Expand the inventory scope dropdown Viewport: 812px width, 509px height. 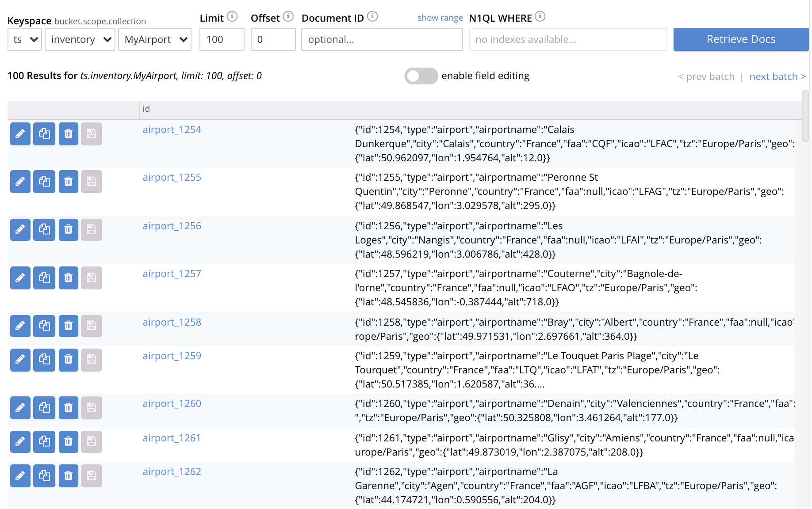click(80, 40)
